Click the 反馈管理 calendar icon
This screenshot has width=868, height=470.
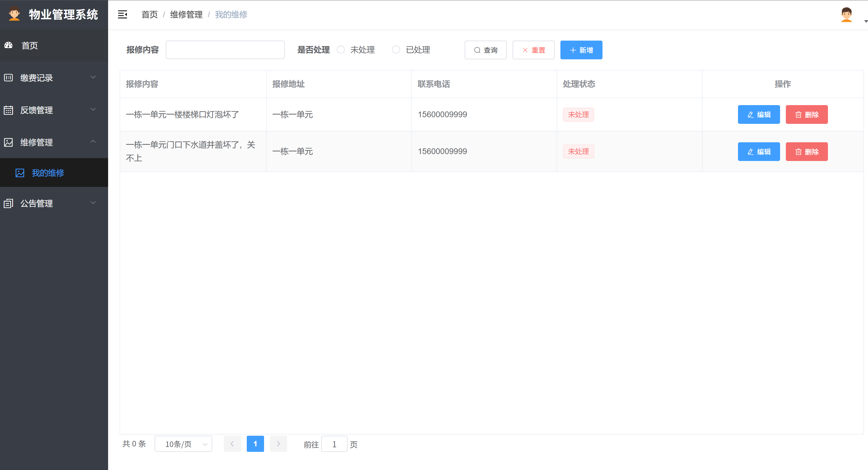(x=8, y=110)
